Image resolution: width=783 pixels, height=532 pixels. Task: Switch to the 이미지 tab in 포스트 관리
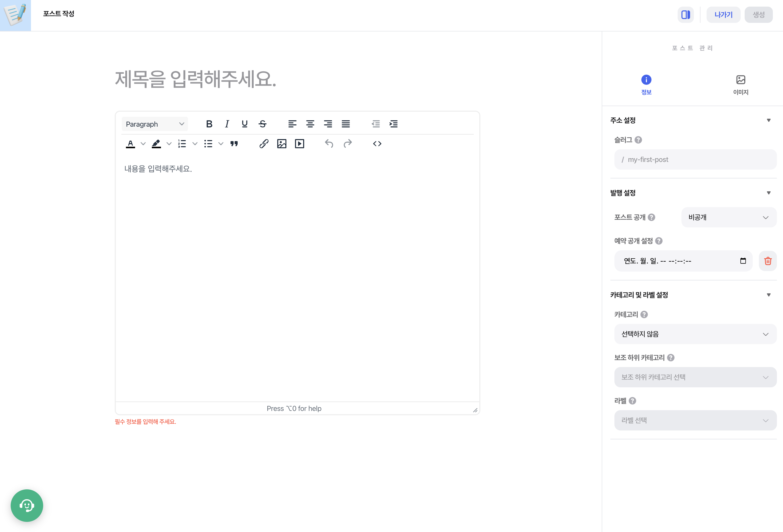pos(740,84)
